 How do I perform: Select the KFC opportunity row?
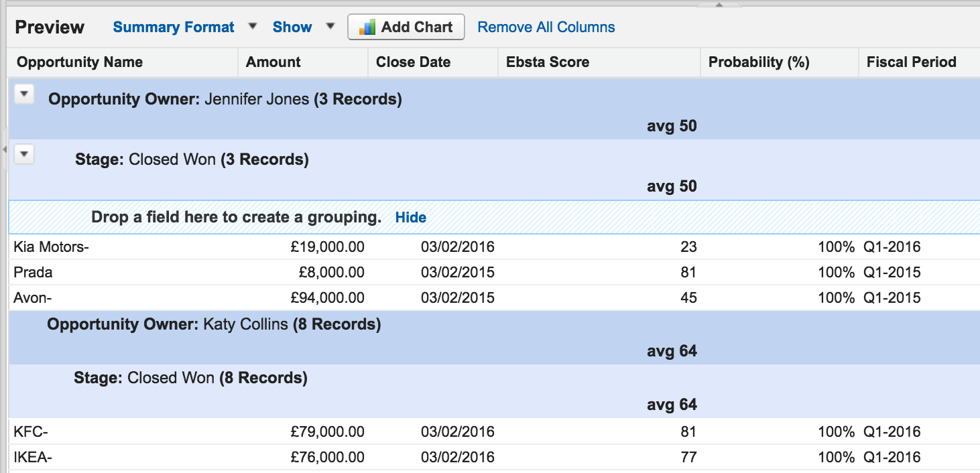[31, 432]
